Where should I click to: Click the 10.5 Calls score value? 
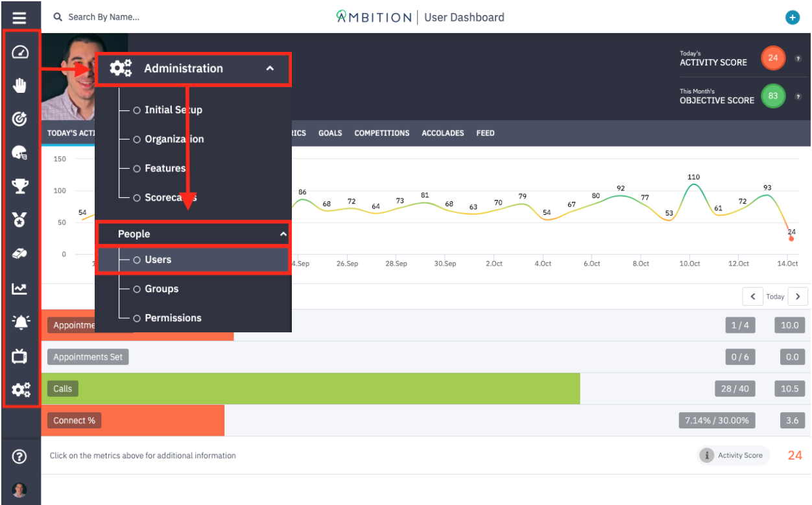(789, 389)
